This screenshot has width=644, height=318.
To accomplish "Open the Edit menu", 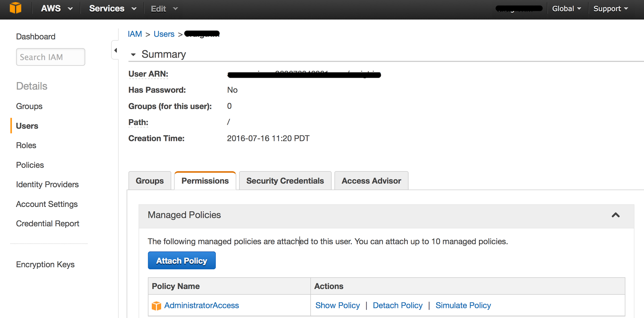I will (163, 8).
